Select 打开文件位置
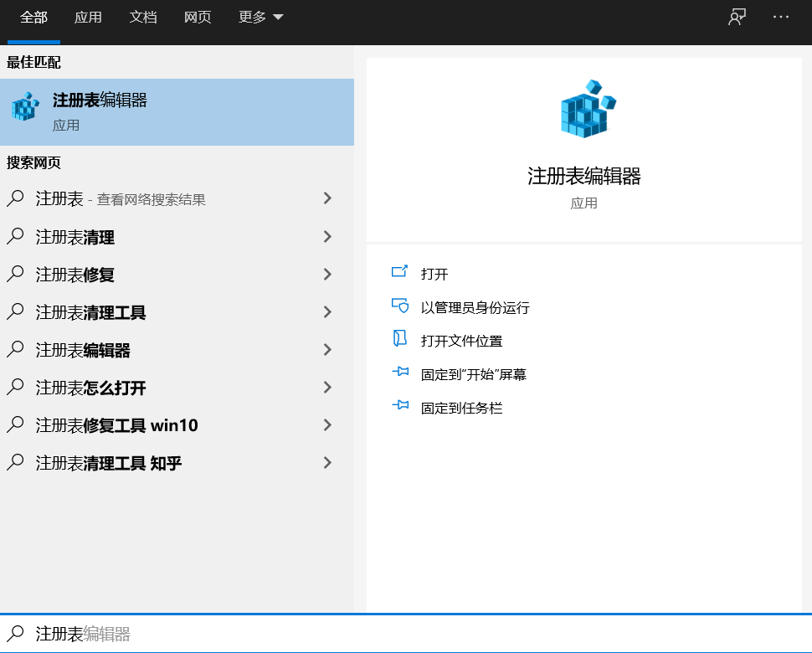The image size is (812, 653). pos(461,341)
